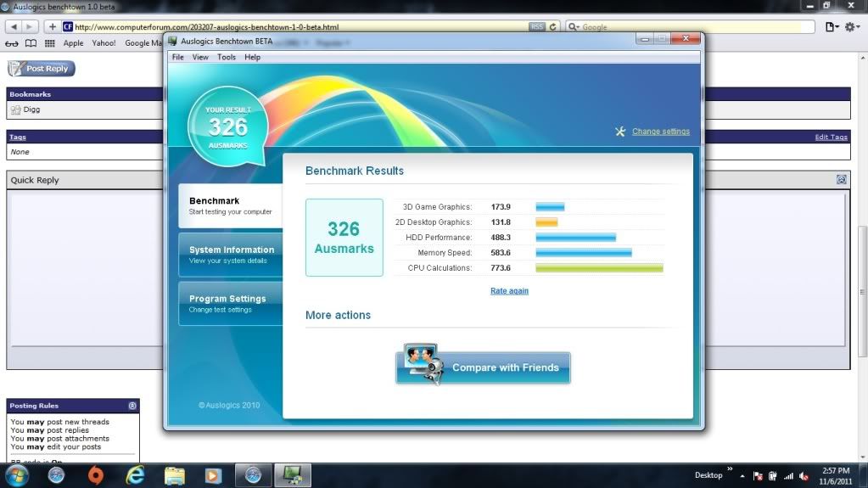Open the Top Sites grid icon
This screenshot has width=868, height=488.
(x=50, y=42)
